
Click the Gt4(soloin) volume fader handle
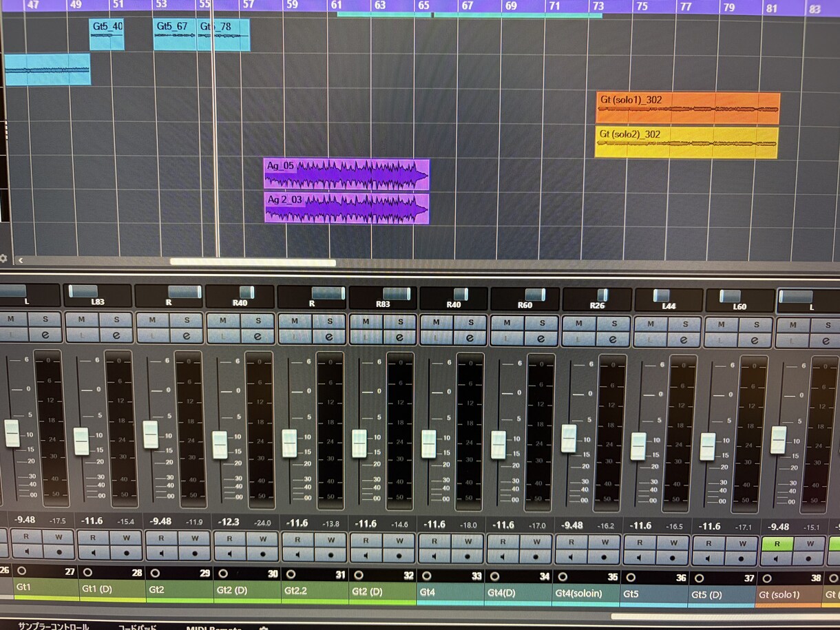tap(569, 439)
